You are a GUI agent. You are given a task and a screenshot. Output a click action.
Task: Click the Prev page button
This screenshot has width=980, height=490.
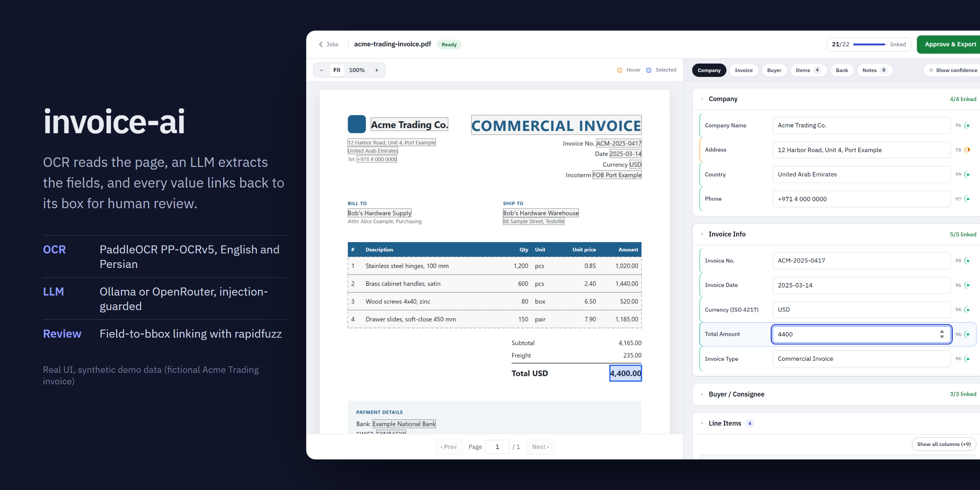coord(448,447)
